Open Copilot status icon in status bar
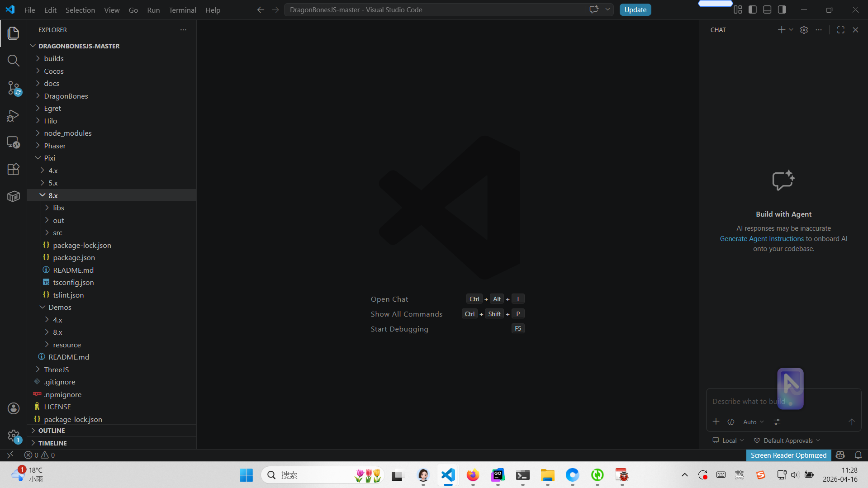The height and width of the screenshot is (488, 868). tap(840, 455)
